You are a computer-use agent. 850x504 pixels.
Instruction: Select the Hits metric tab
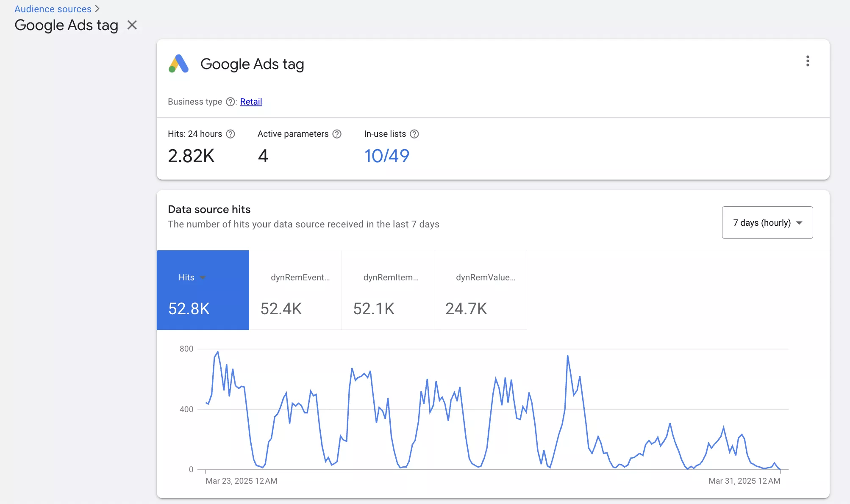point(203,290)
